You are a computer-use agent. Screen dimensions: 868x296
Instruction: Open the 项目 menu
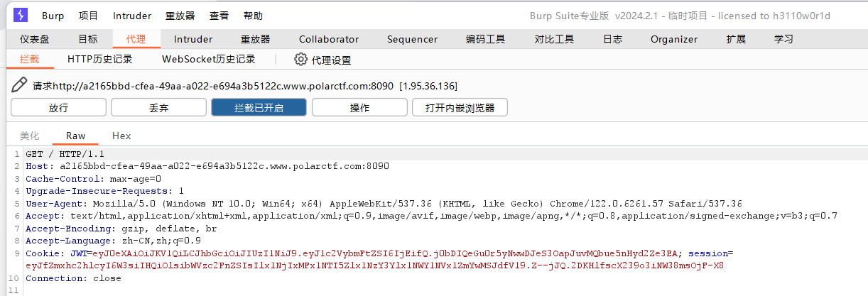89,16
